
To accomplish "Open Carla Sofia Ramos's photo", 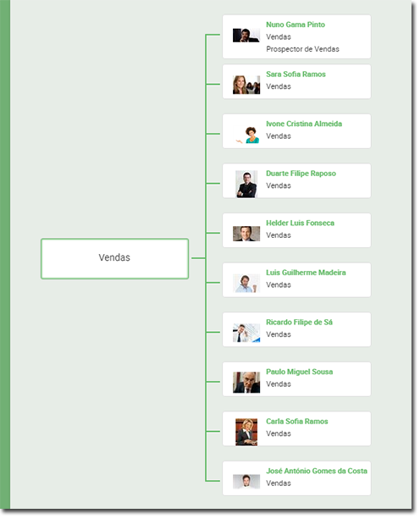I will click(246, 432).
